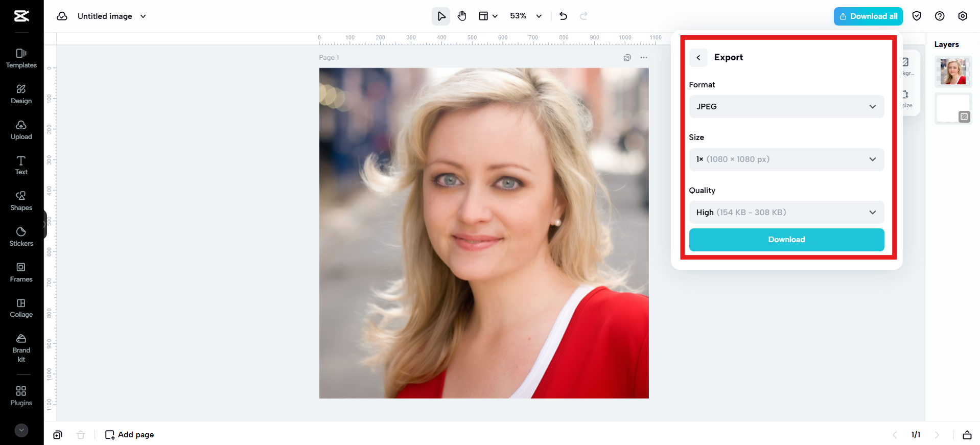Click the Download all button
980x445 pixels.
point(868,16)
